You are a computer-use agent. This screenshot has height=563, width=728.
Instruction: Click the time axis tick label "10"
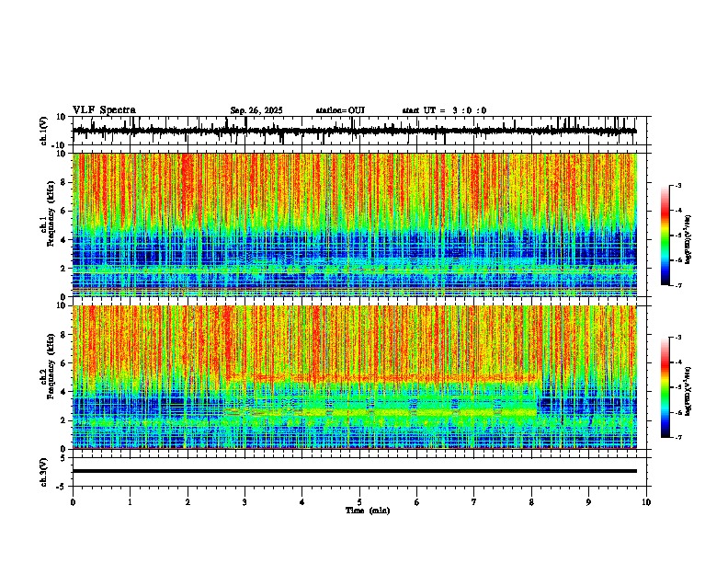tap(646, 502)
